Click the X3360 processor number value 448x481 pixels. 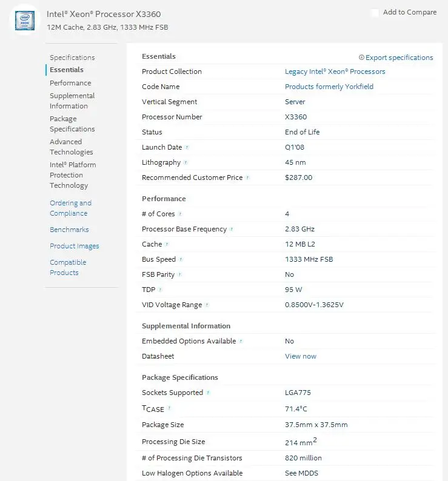click(296, 116)
